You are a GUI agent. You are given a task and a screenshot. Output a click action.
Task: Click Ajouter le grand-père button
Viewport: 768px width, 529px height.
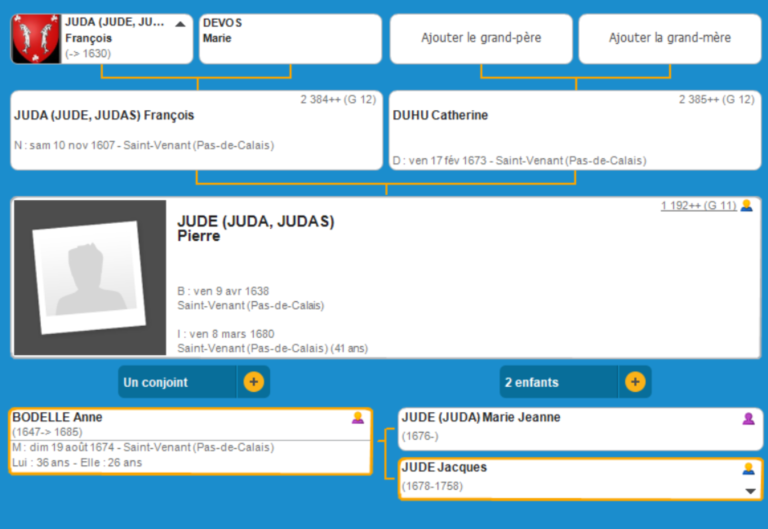pos(481,39)
